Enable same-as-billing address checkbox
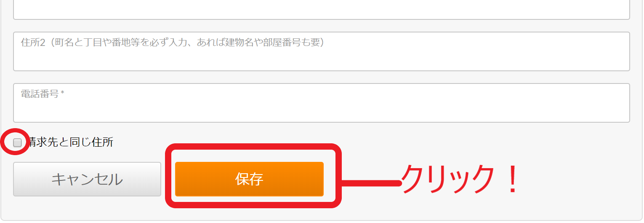644x223 pixels. tap(17, 142)
